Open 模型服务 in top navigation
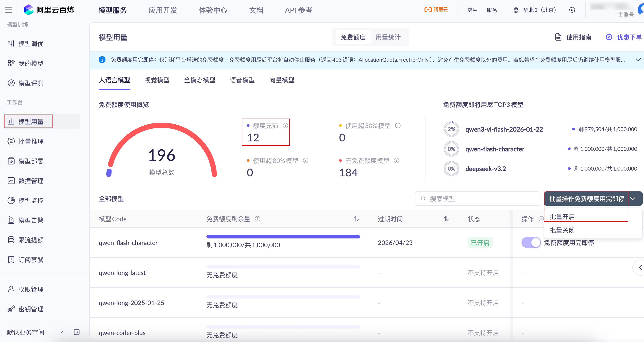The height and width of the screenshot is (342, 644). coord(113,10)
